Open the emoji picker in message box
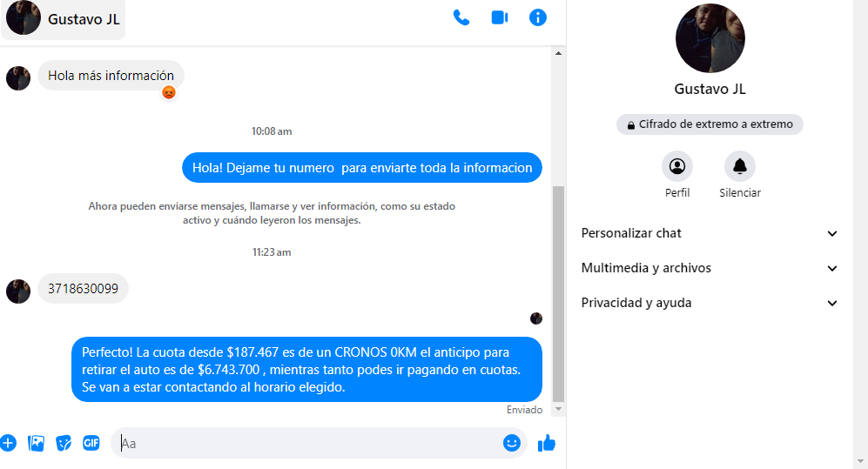The height and width of the screenshot is (469, 868). (511, 443)
